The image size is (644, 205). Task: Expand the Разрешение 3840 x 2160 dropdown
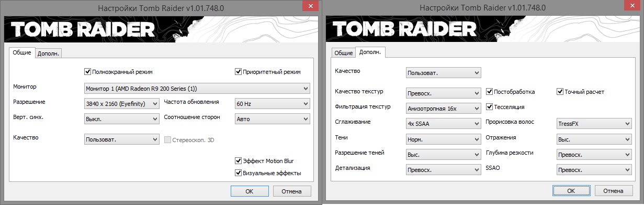click(x=121, y=104)
